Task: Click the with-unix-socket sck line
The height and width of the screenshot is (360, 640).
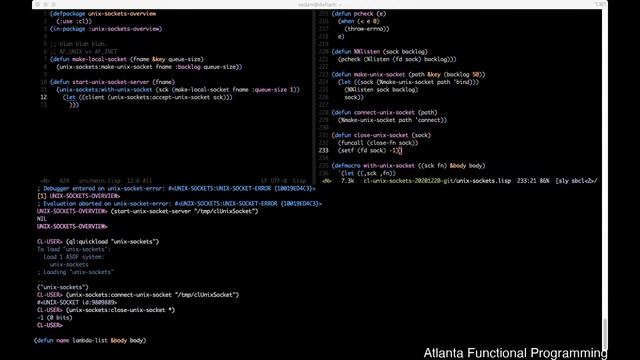Action: coord(178,90)
